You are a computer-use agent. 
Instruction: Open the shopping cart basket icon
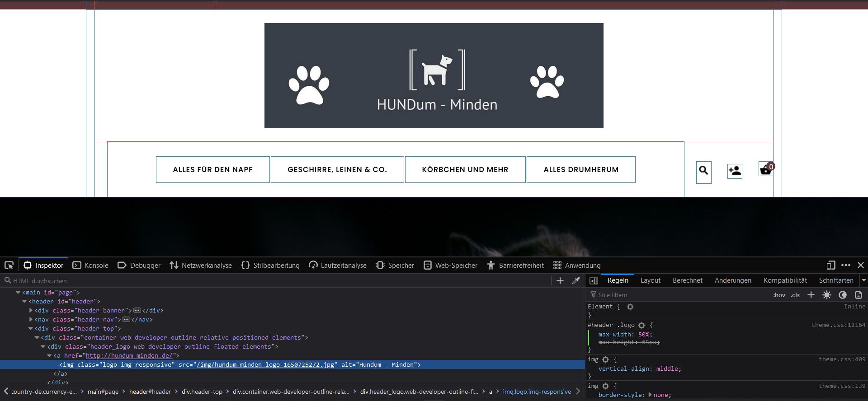[x=766, y=170]
